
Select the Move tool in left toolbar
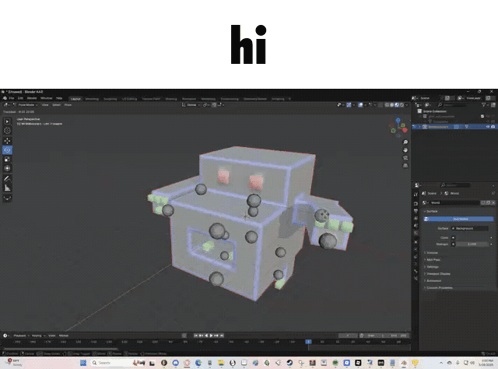point(7,140)
